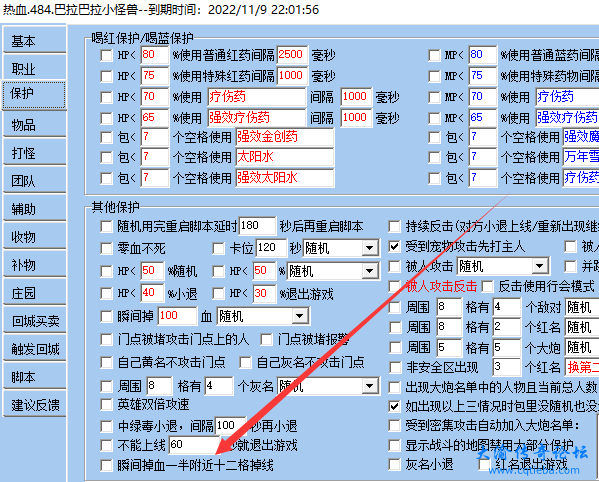Edit the 强效太阳水 name field
Screen dimensions: 599x482
point(285,178)
